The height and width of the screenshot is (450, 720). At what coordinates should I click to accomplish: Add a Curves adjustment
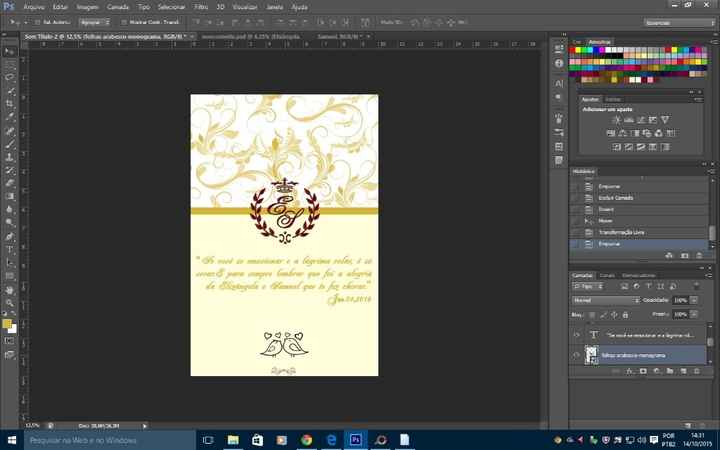pos(641,120)
